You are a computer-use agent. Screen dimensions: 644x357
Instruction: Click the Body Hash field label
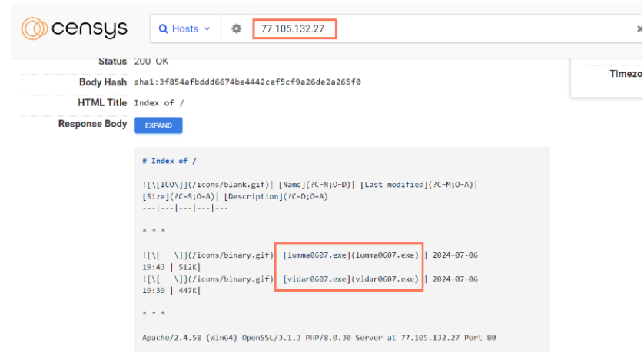(102, 82)
